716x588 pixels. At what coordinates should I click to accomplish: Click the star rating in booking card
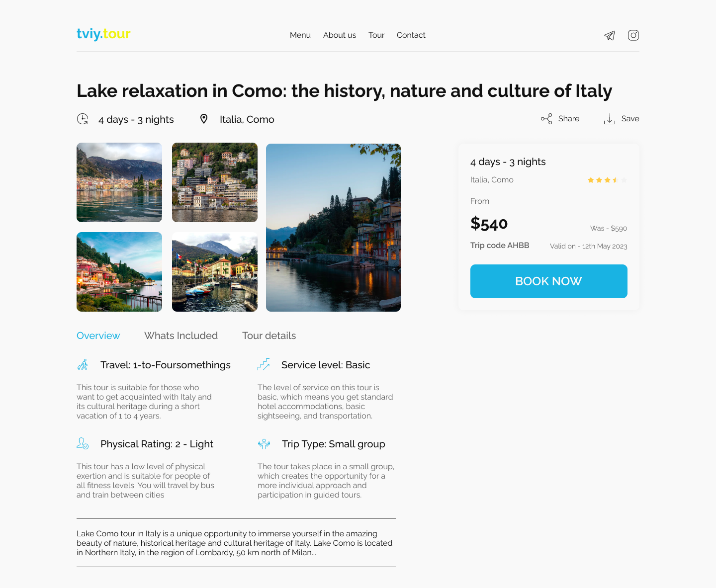[x=607, y=180]
